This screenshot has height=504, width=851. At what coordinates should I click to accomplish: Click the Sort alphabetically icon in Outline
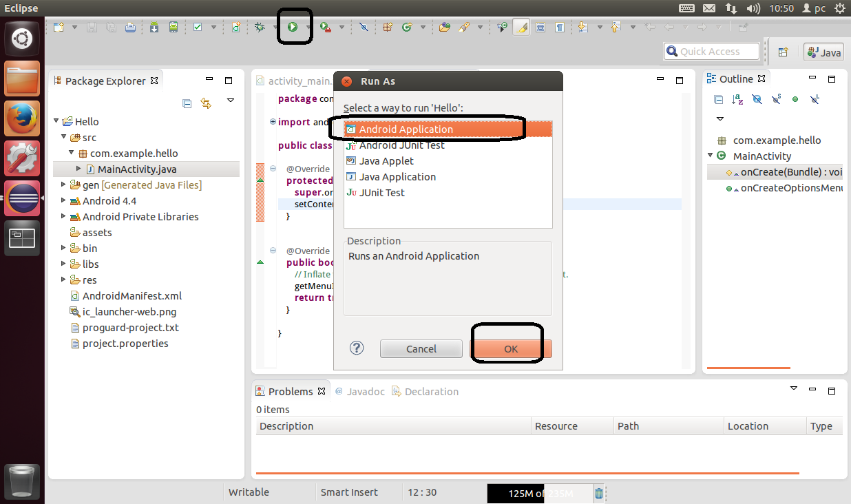[737, 99]
